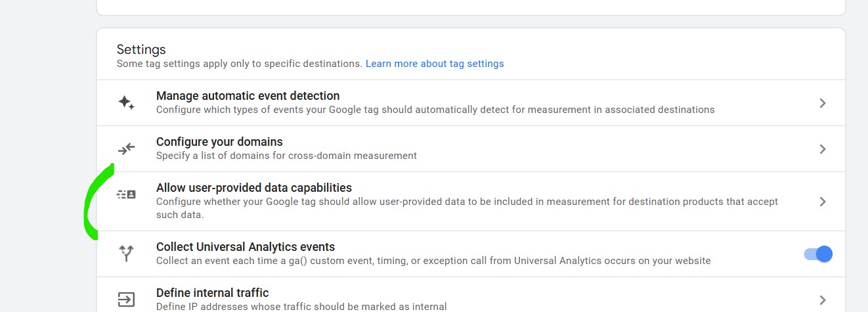Image resolution: width=868 pixels, height=312 pixels.
Task: Click the fork icon beside Universal Analytics events
Action: point(126,254)
